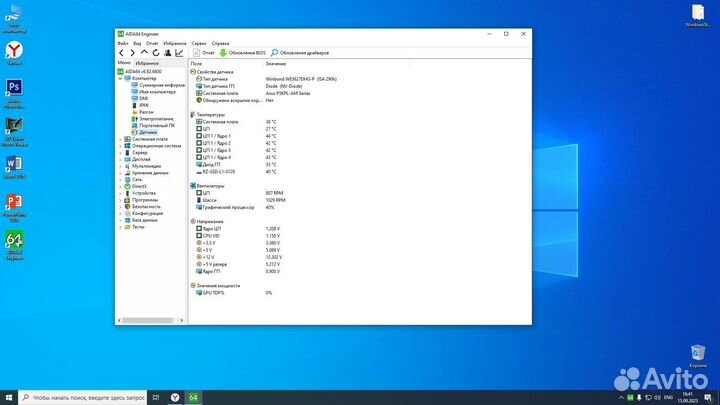Switch to the Меню tab in sidebar
Screen dimensions: 720x405
click(124, 63)
